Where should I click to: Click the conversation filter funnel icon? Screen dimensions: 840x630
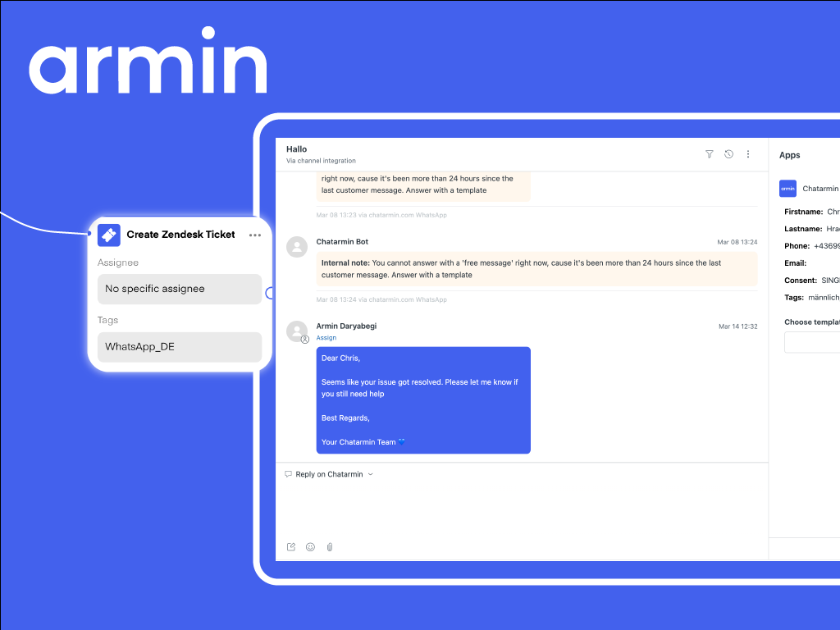pos(709,154)
